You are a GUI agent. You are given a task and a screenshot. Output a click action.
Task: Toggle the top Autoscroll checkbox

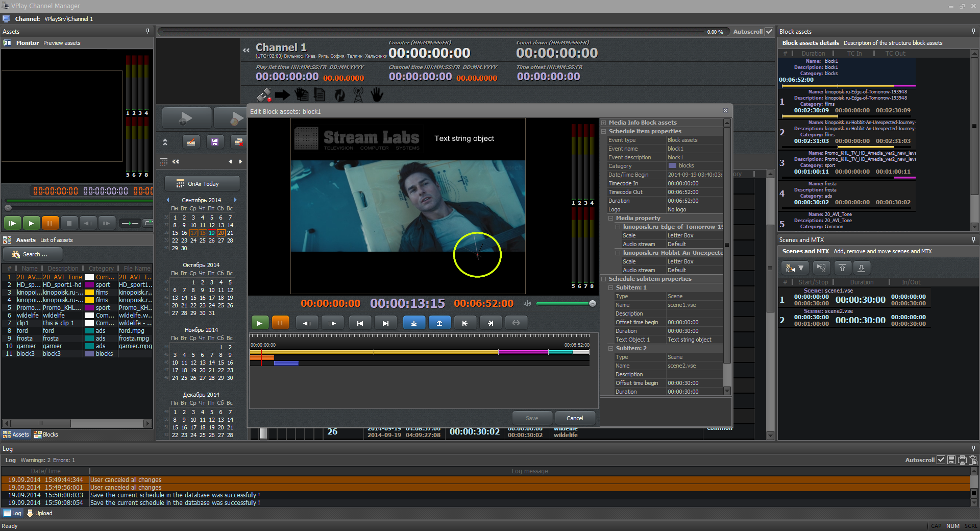tap(769, 32)
